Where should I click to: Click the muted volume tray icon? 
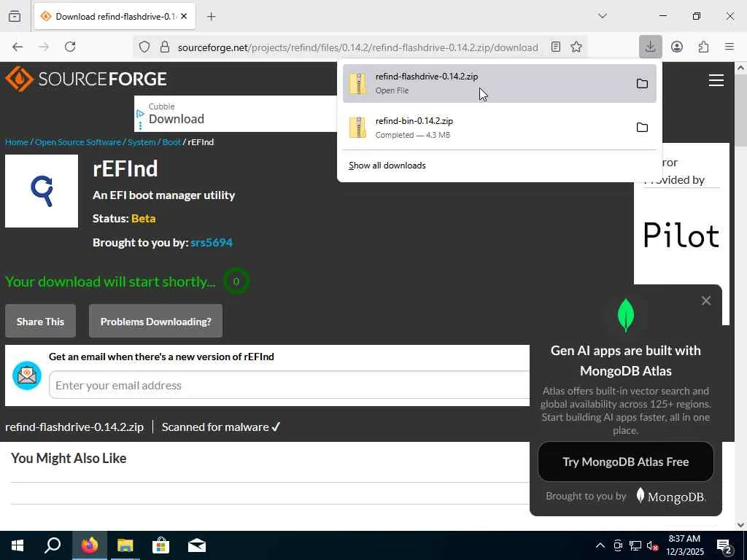click(x=653, y=545)
